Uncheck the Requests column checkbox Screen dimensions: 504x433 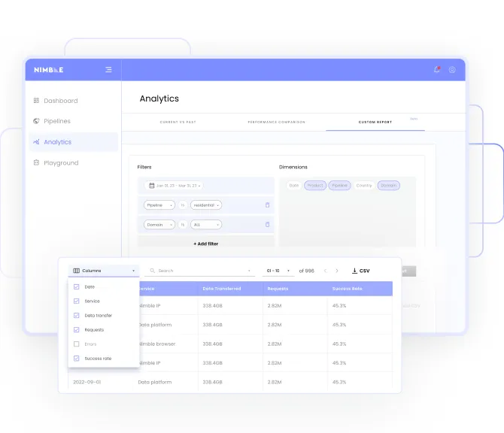pos(77,329)
